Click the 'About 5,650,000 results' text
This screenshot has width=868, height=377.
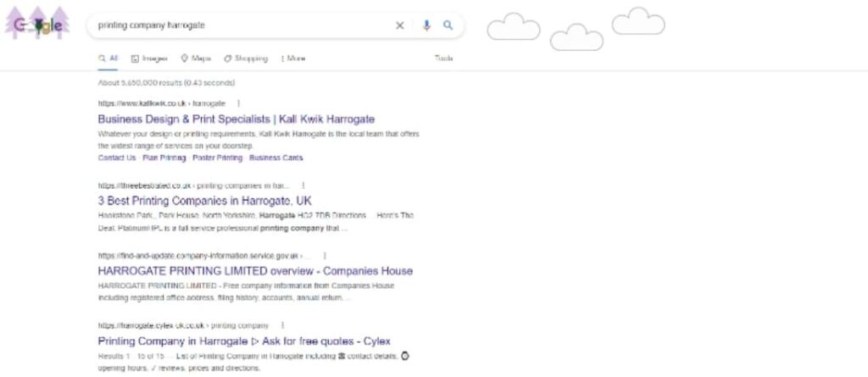(x=167, y=83)
